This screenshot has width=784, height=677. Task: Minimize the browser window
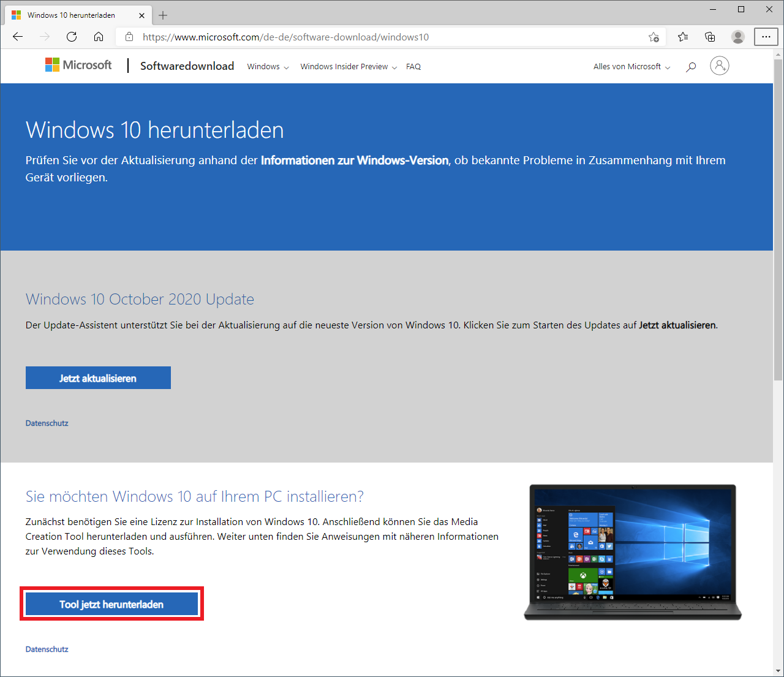click(713, 9)
